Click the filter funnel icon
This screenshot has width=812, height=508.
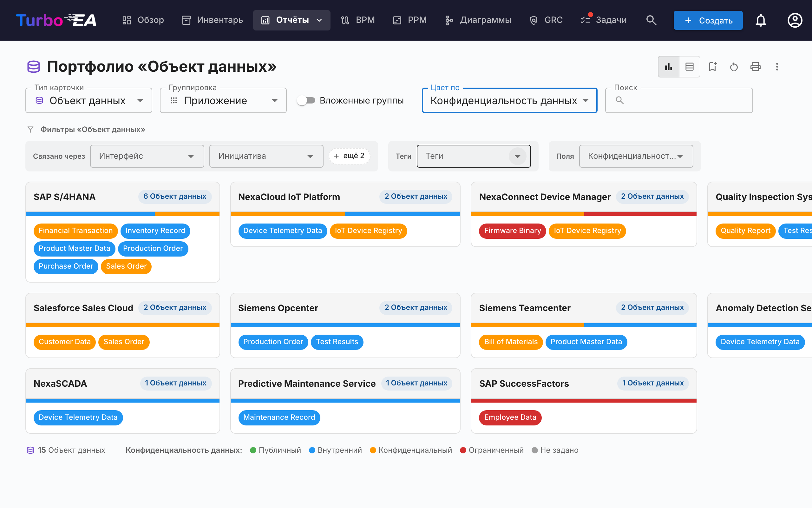(30, 129)
